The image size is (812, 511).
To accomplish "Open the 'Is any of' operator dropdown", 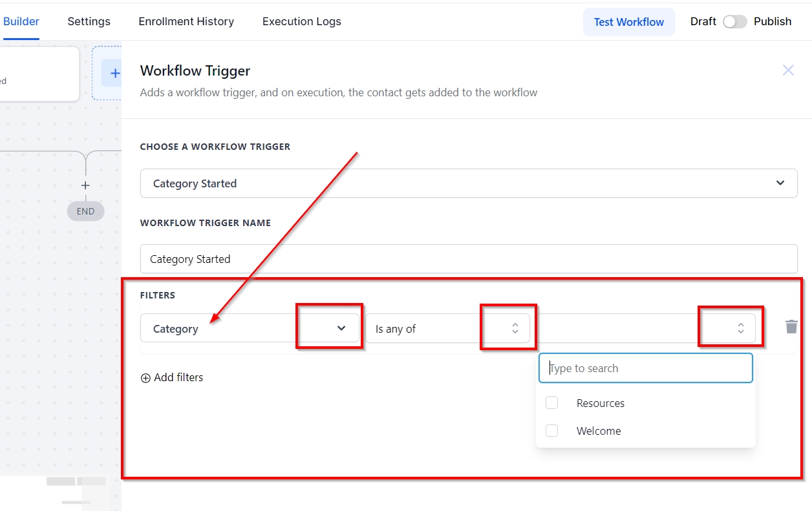I will (515, 328).
